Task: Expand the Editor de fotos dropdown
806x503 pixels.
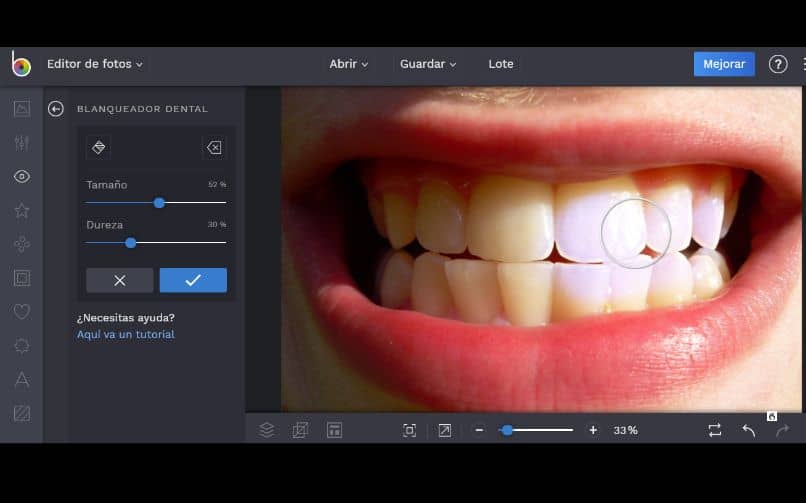Action: click(x=95, y=64)
